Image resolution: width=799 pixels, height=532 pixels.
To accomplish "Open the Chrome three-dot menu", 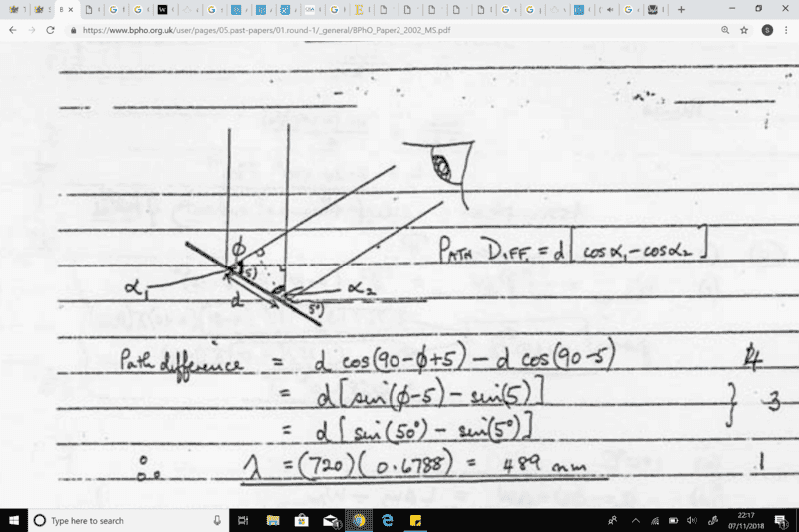I will [786, 30].
